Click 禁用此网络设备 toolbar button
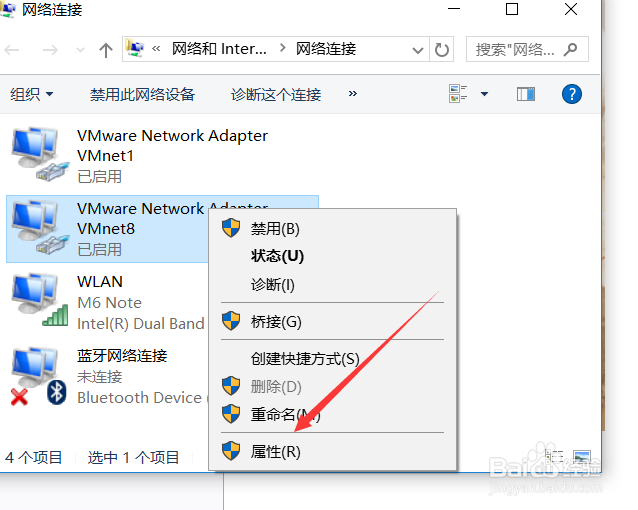Image resolution: width=638 pixels, height=510 pixels. click(142, 94)
